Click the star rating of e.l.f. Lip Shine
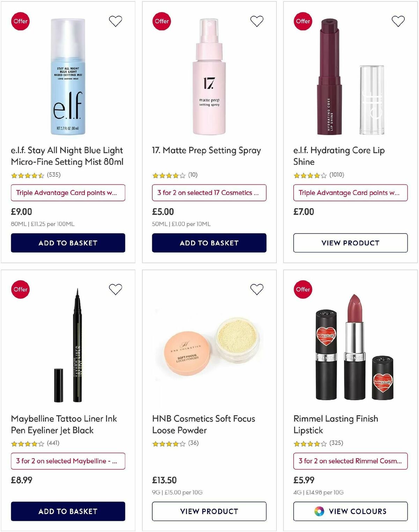The image size is (419, 532). [x=309, y=174]
